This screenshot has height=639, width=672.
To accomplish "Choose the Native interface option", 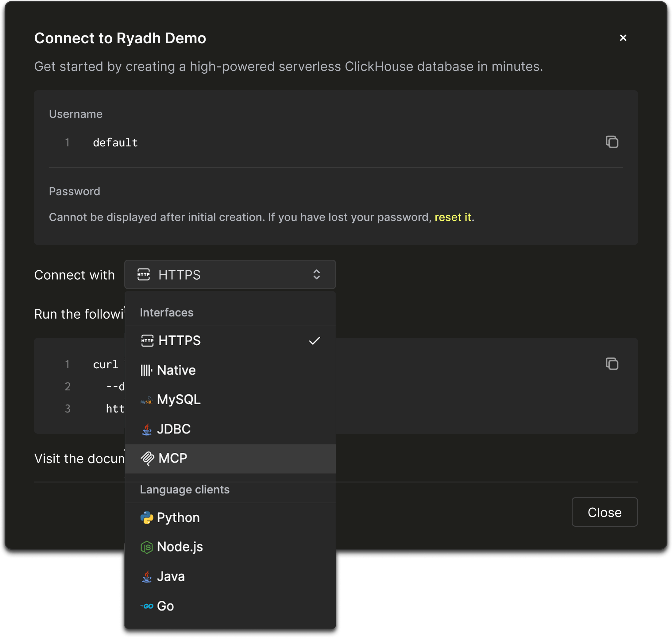I will 230,370.
